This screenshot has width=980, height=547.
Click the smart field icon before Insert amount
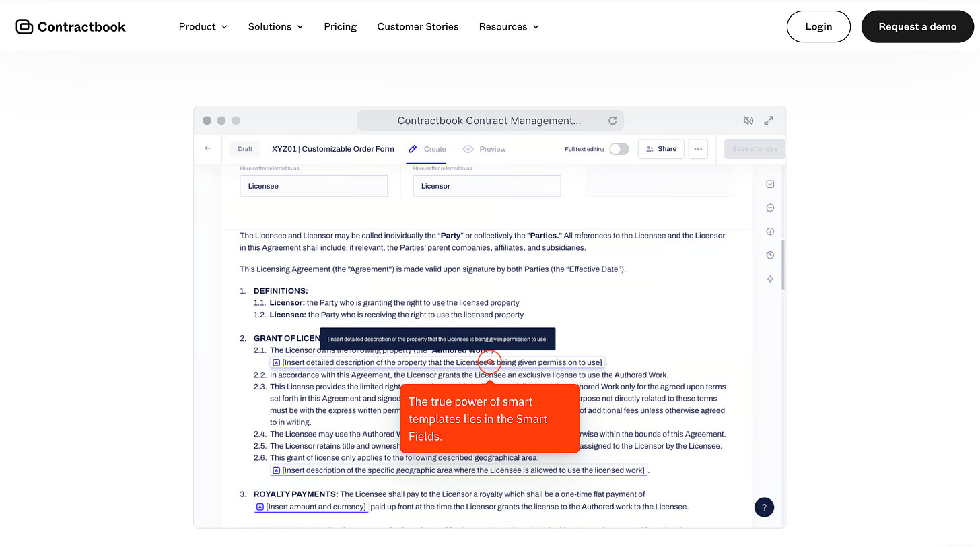point(260,507)
